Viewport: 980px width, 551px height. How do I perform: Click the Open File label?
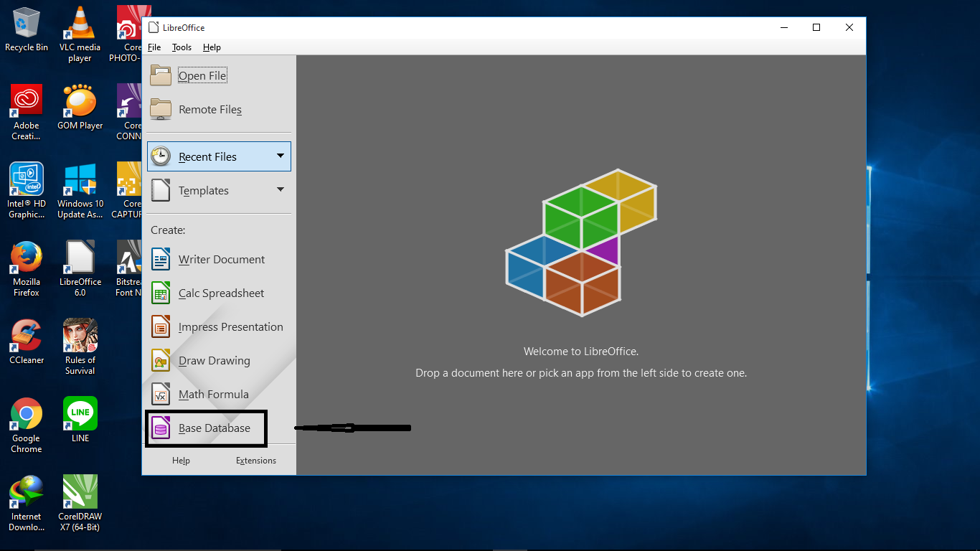[x=202, y=76]
